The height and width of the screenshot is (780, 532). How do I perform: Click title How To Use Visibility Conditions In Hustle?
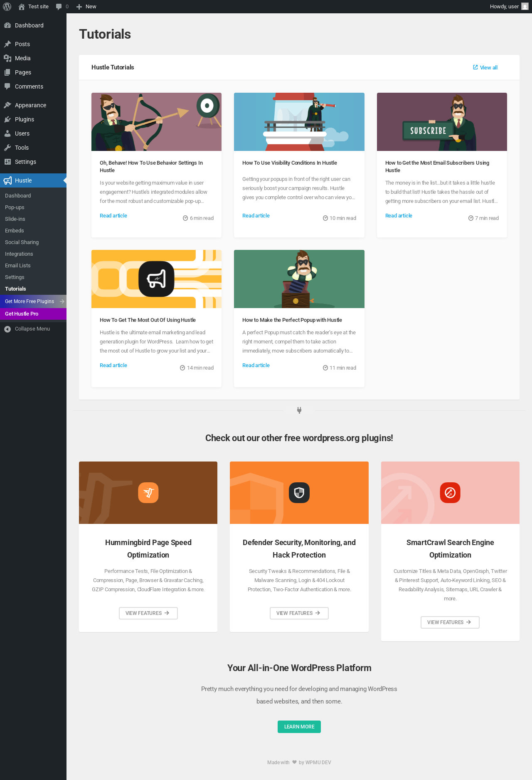(x=290, y=163)
